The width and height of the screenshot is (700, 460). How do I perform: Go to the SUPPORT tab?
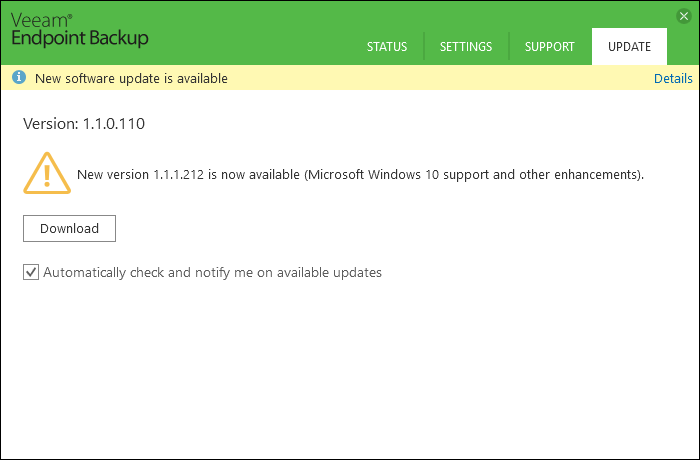coord(550,46)
